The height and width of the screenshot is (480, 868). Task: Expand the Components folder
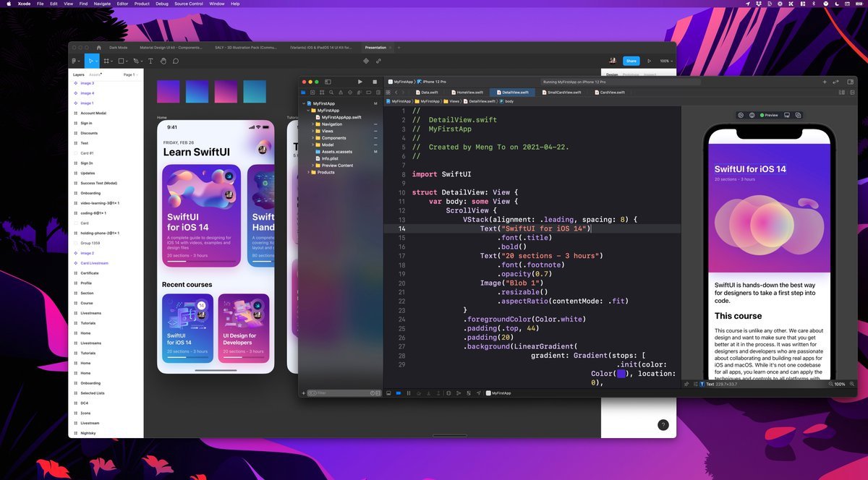(313, 138)
